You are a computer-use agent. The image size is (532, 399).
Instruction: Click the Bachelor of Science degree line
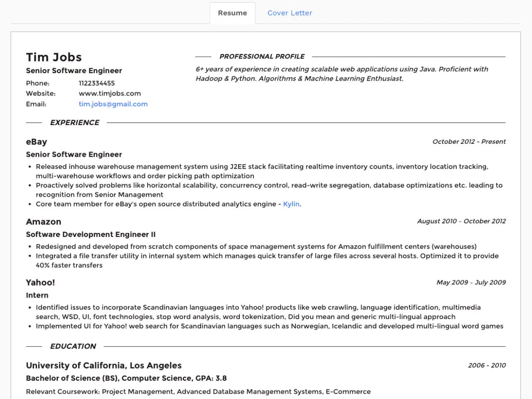[126, 378]
